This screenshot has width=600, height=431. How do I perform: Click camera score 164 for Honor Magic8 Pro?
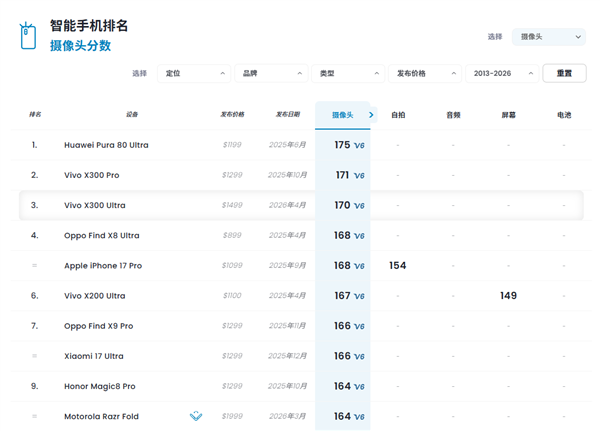coord(342,386)
